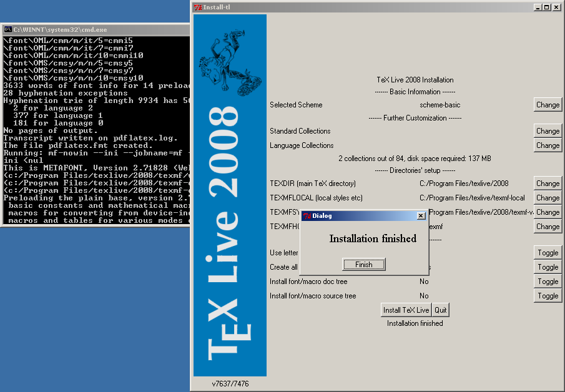Screen dimensions: 565x392
Task: Change the TEXMFLOCAL local styles directory
Action: tap(548, 198)
